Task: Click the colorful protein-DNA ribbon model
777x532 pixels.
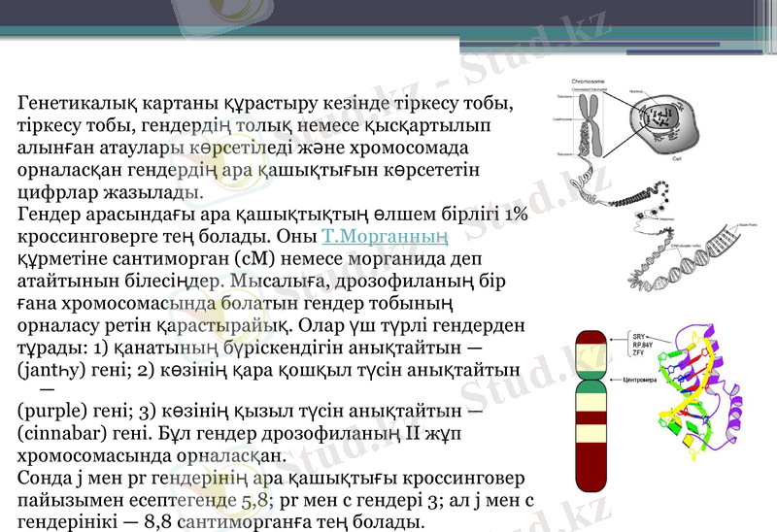Action: point(698,391)
